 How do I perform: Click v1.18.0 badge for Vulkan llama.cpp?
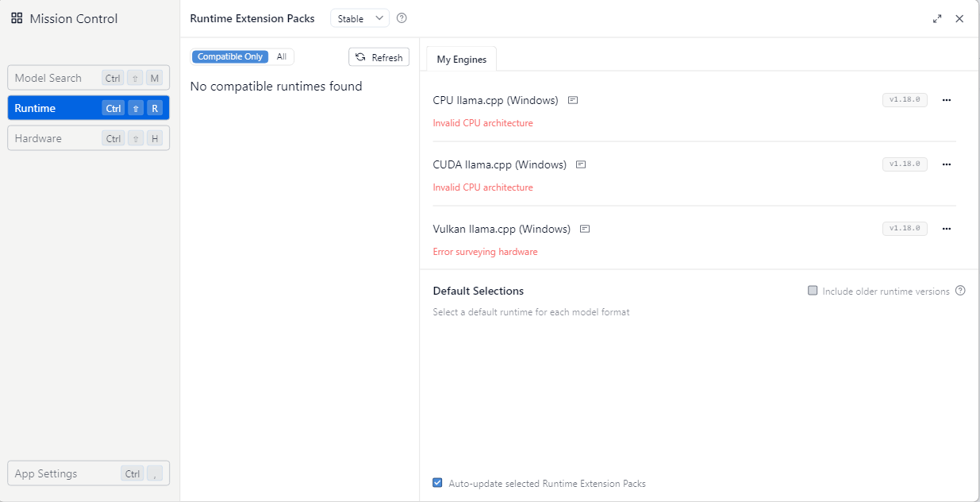click(905, 229)
